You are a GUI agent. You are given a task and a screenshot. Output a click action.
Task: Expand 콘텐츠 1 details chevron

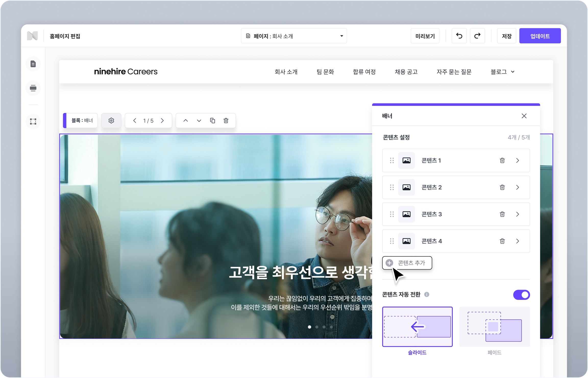(517, 161)
